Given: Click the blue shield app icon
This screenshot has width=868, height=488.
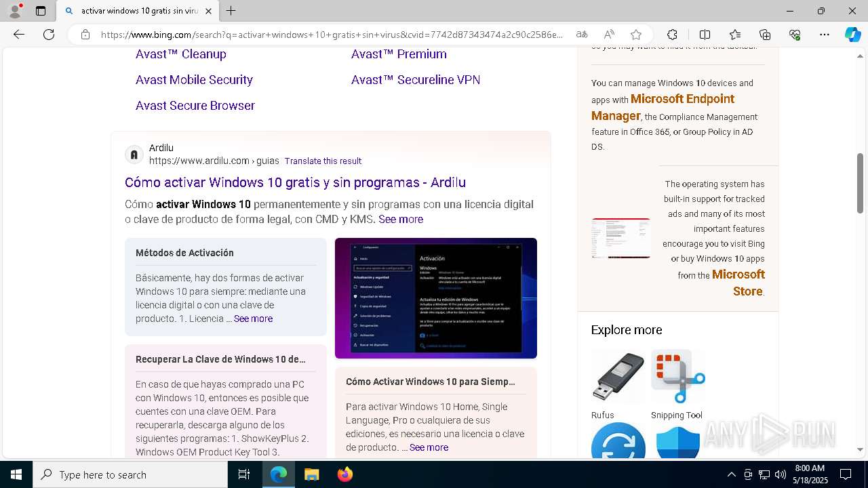Looking at the screenshot, I should pyautogui.click(x=678, y=442).
